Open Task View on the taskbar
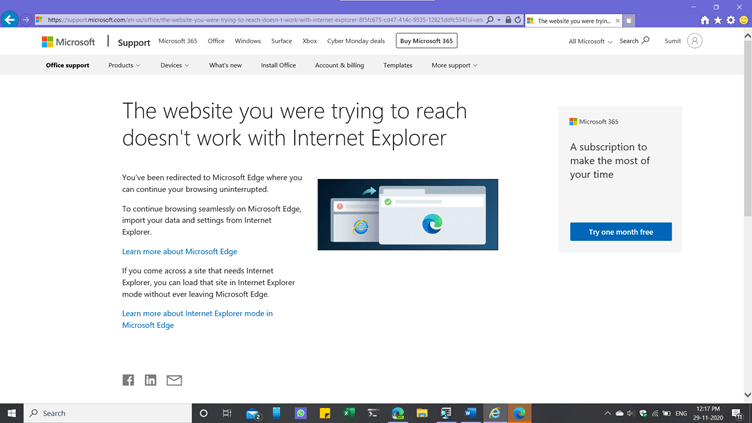The width and height of the screenshot is (752, 423). pyautogui.click(x=227, y=413)
